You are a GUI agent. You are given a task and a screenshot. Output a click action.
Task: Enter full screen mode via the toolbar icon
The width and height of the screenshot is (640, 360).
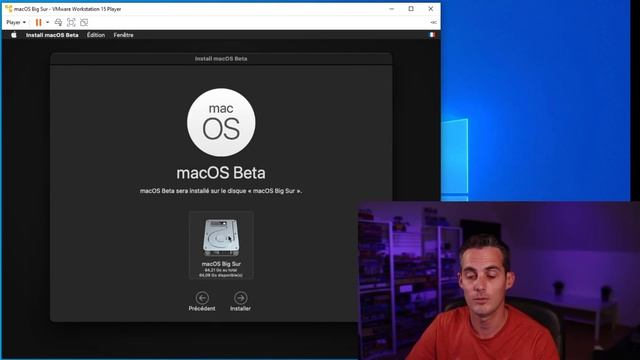71,22
